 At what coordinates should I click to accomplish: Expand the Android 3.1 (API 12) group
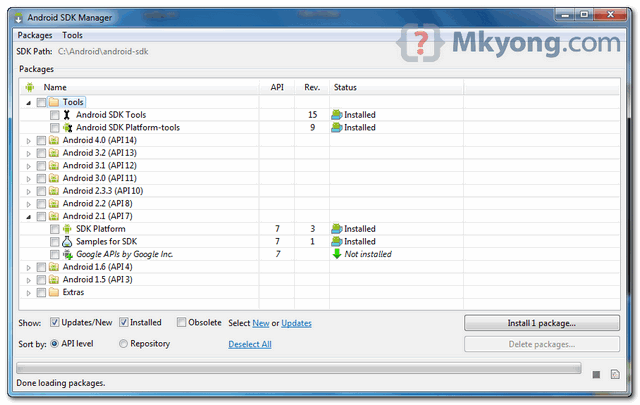29,166
